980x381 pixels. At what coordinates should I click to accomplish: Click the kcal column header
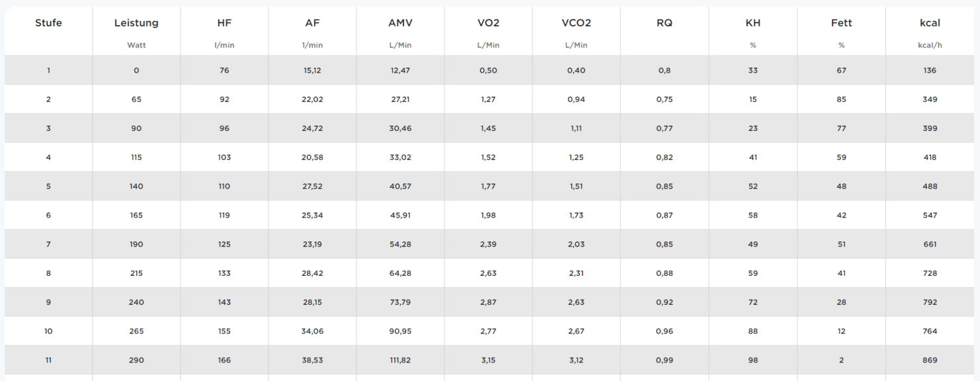pos(930,23)
